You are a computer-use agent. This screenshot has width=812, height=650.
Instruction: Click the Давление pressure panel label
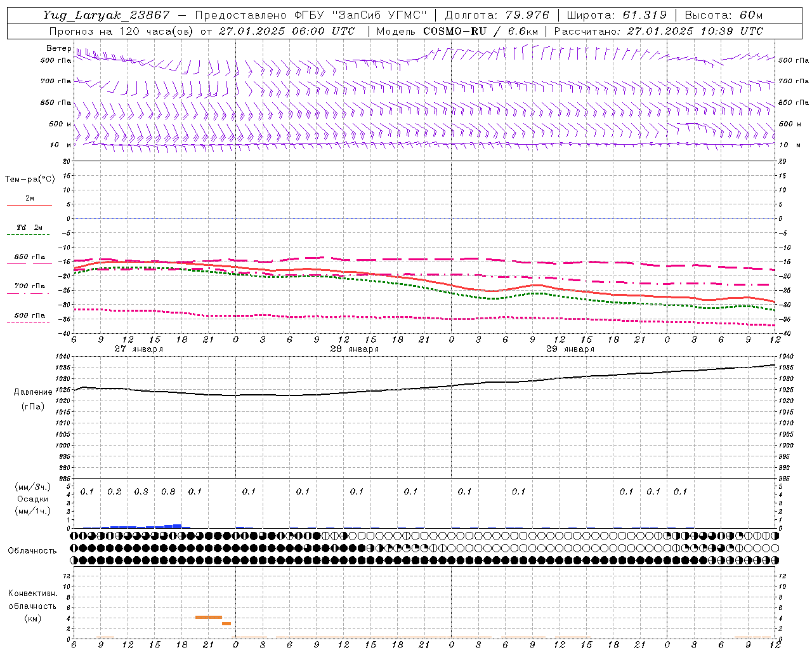(x=33, y=392)
